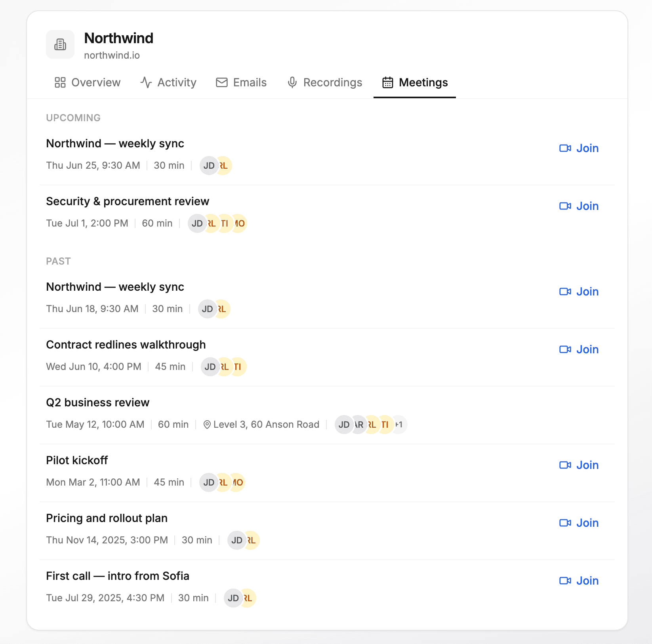Open the Emails tab

(x=242, y=82)
